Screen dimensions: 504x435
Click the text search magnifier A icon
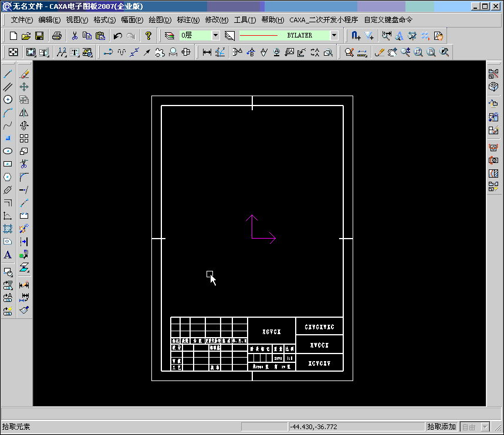click(x=399, y=36)
